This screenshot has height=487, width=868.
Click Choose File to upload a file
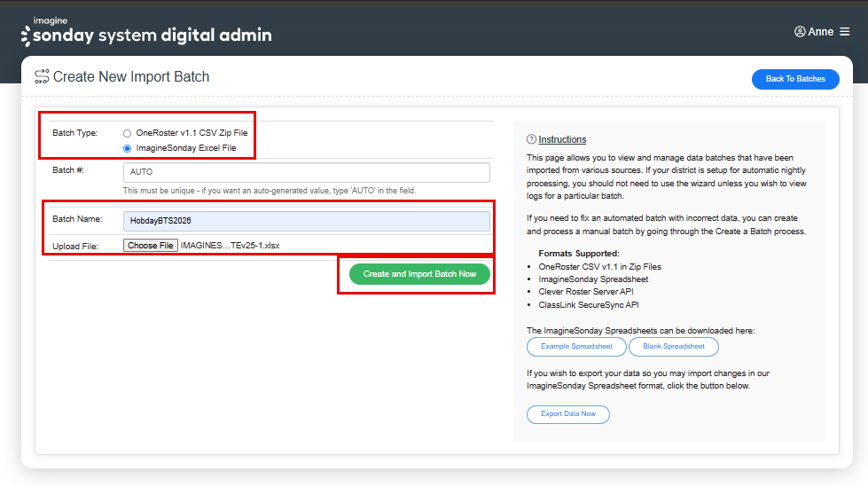pos(151,246)
